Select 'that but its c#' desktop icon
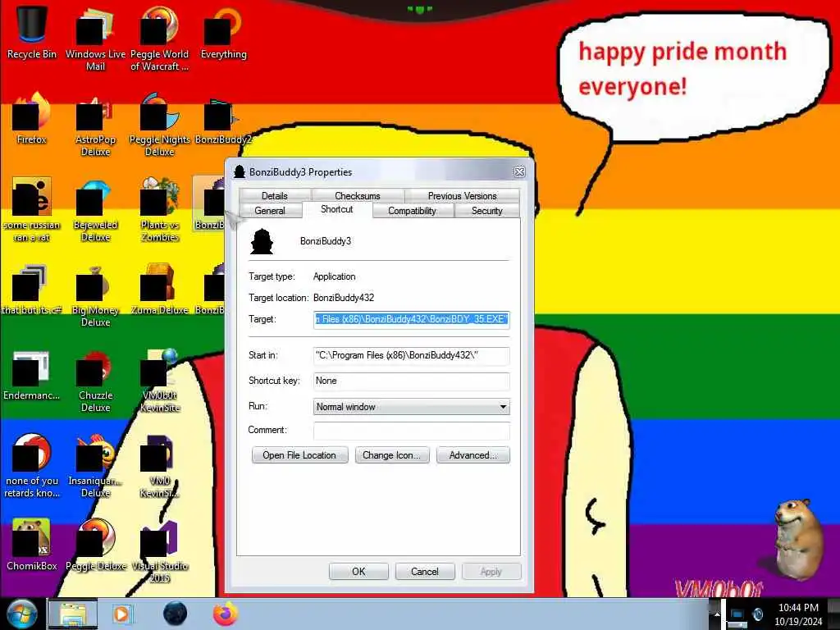The height and width of the screenshot is (630, 840). (32, 290)
